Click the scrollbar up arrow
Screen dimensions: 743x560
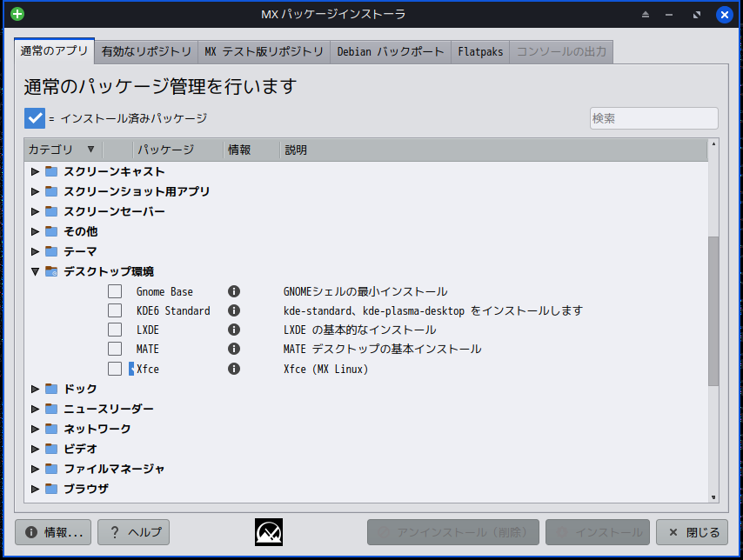pos(713,143)
